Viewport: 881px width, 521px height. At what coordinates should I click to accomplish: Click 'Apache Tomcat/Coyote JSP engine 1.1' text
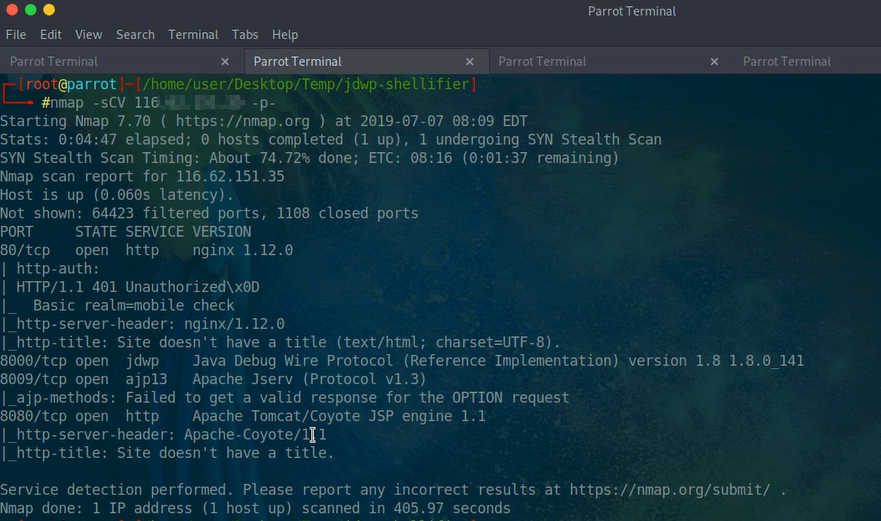(x=339, y=416)
